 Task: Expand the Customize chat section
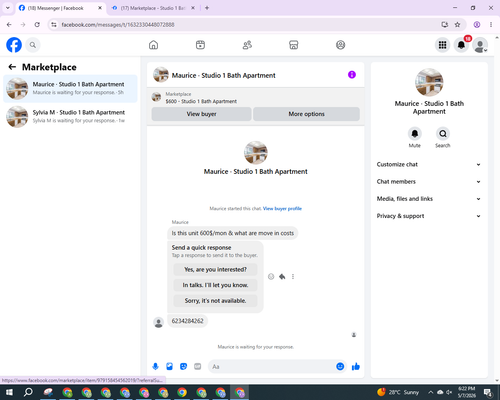click(x=429, y=164)
